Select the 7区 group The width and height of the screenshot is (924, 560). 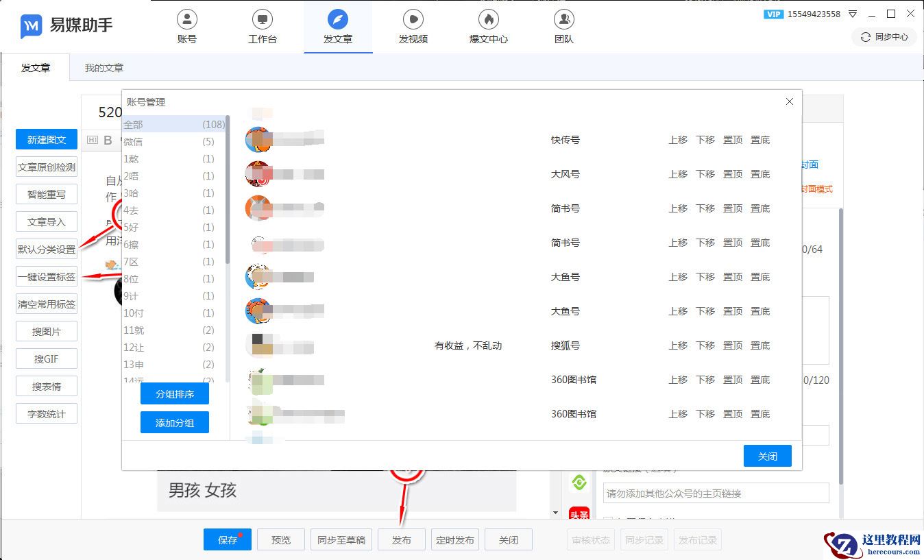pos(174,262)
